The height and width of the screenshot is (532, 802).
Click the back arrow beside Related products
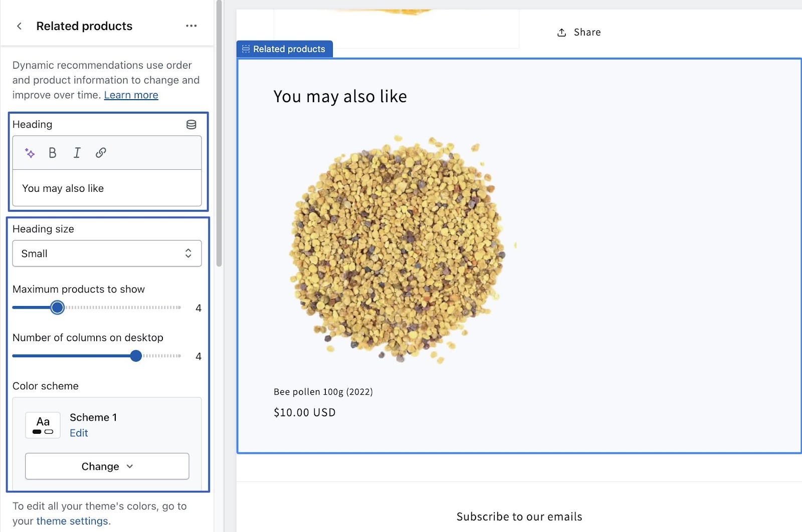(x=19, y=26)
